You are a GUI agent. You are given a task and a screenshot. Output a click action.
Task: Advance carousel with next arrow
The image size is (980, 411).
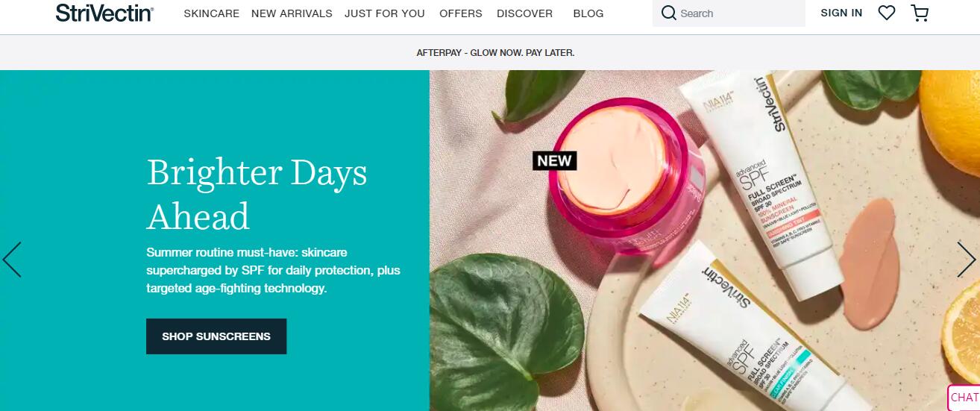967,260
